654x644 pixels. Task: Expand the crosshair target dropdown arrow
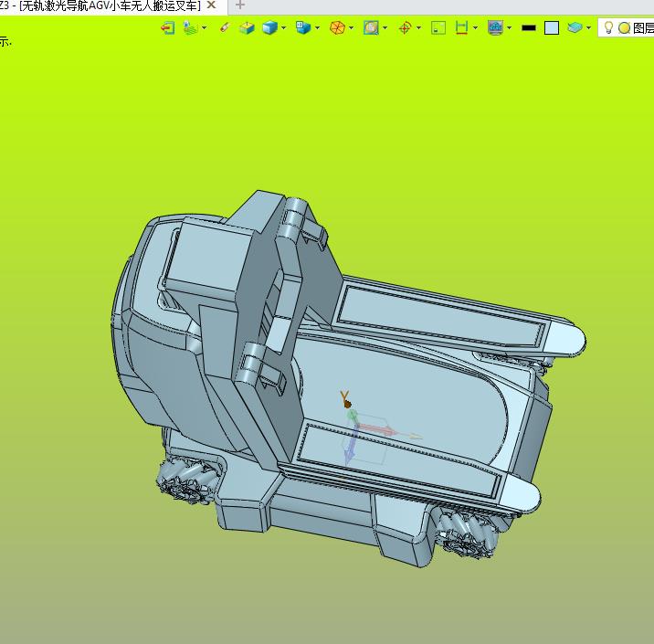[x=418, y=28]
